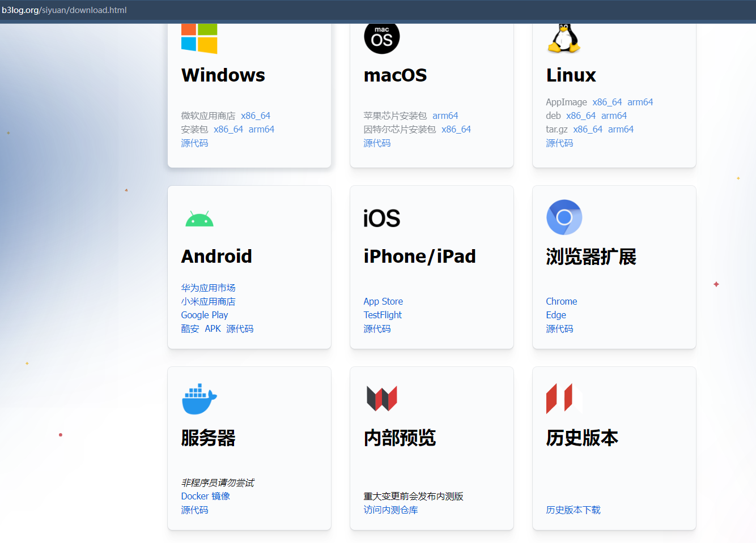Viewport: 756px width, 543px height.
Task: Open 源代码 link in iPhone/iPad card
Action: click(377, 328)
